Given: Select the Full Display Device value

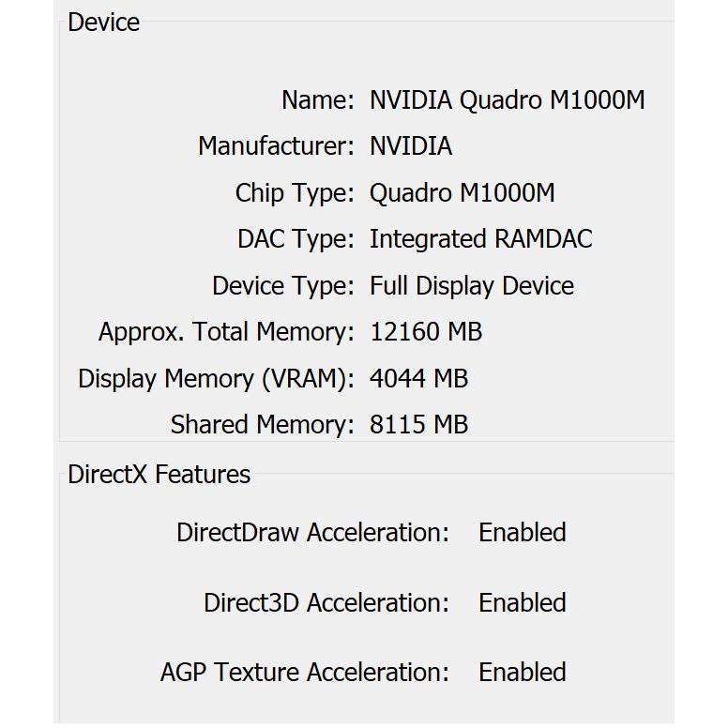Looking at the screenshot, I should click(471, 286).
